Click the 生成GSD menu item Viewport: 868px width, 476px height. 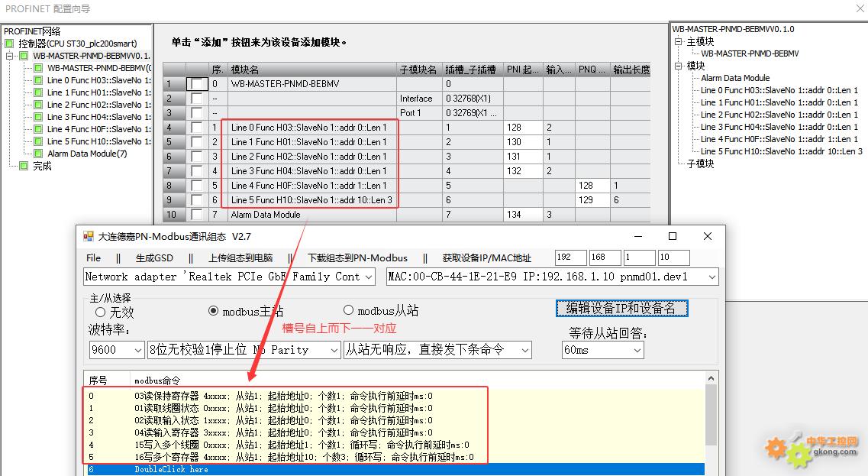[153, 257]
